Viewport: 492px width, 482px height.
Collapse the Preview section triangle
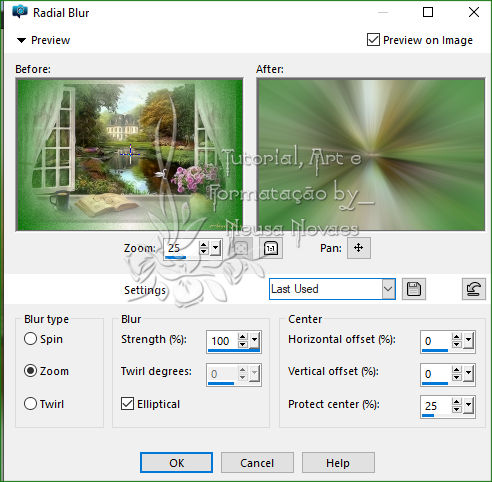click(x=21, y=40)
